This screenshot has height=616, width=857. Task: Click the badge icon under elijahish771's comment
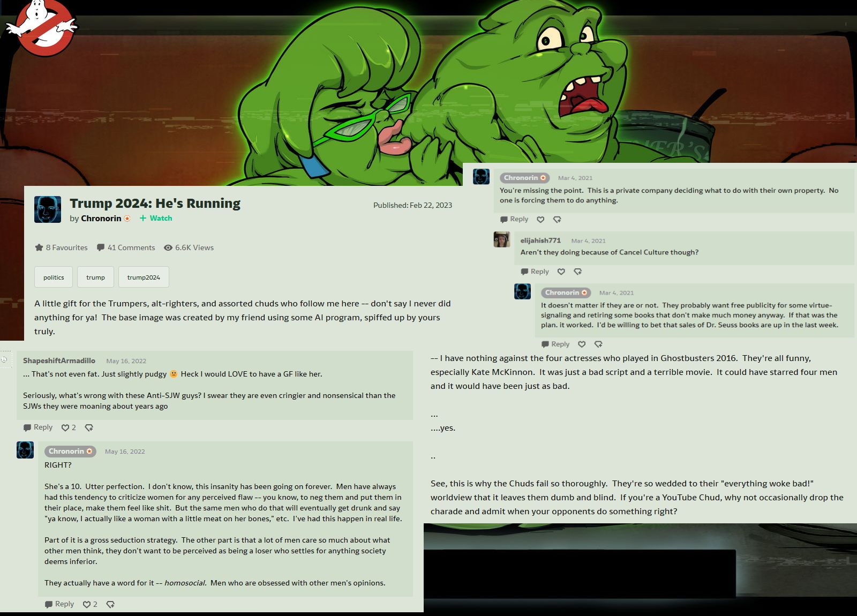578,272
